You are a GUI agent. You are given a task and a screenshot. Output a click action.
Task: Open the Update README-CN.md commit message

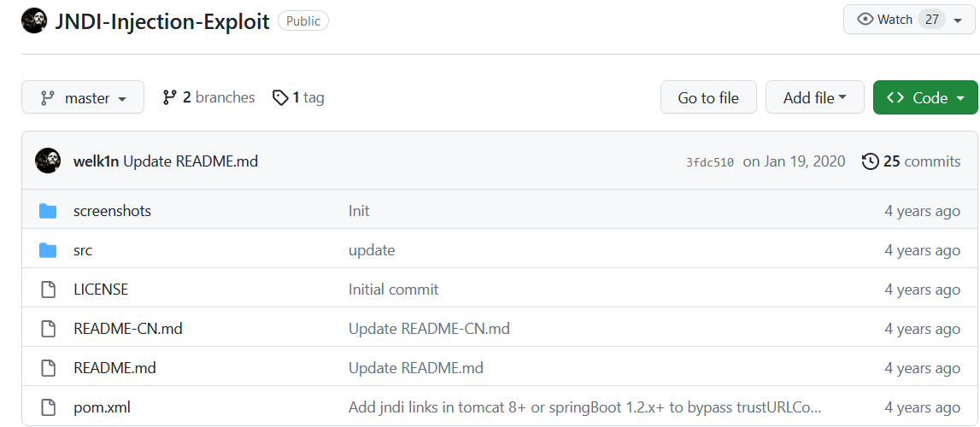click(429, 329)
